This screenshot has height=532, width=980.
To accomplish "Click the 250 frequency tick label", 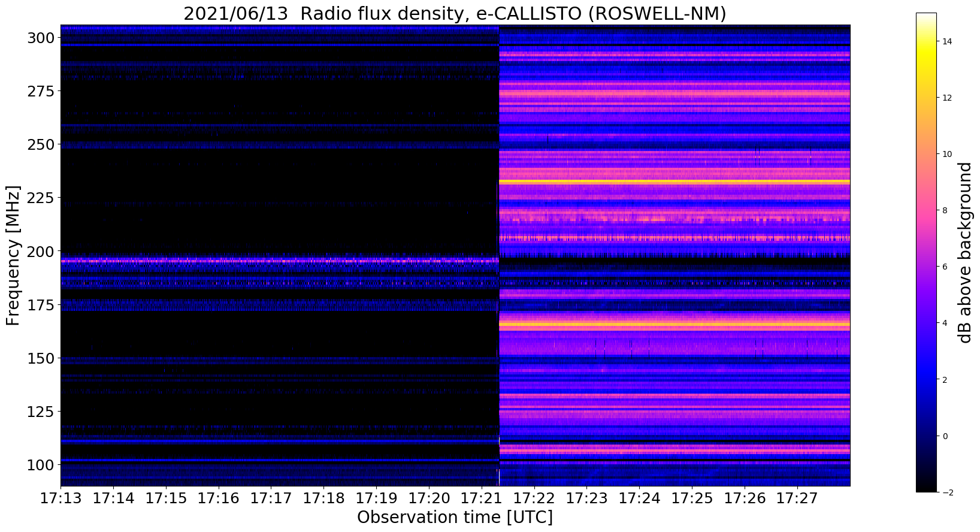I will click(41, 144).
